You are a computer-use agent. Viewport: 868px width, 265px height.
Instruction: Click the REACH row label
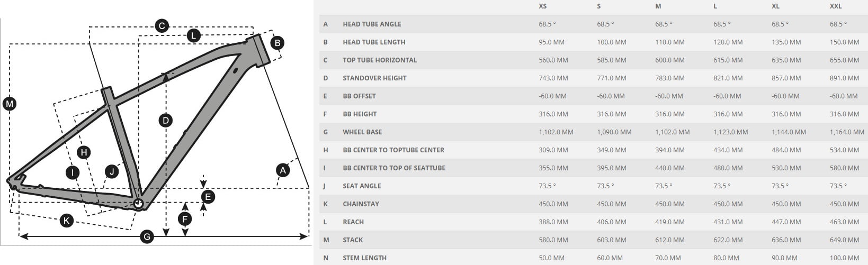click(353, 222)
